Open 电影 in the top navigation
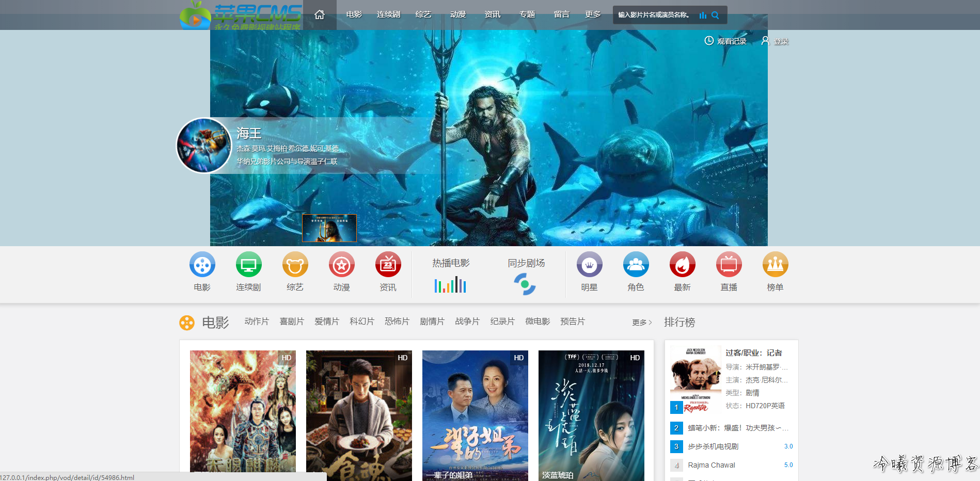Viewport: 980px width, 481px height. 354,14
